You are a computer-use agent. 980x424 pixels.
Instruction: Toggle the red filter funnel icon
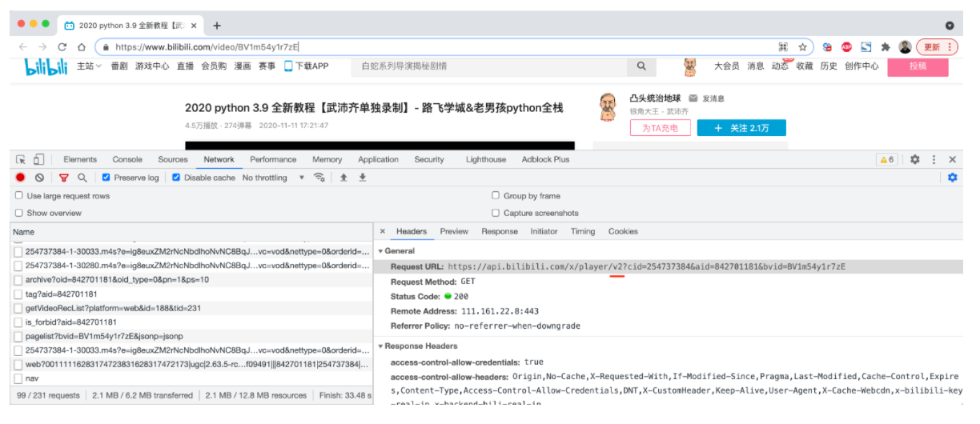click(x=64, y=178)
